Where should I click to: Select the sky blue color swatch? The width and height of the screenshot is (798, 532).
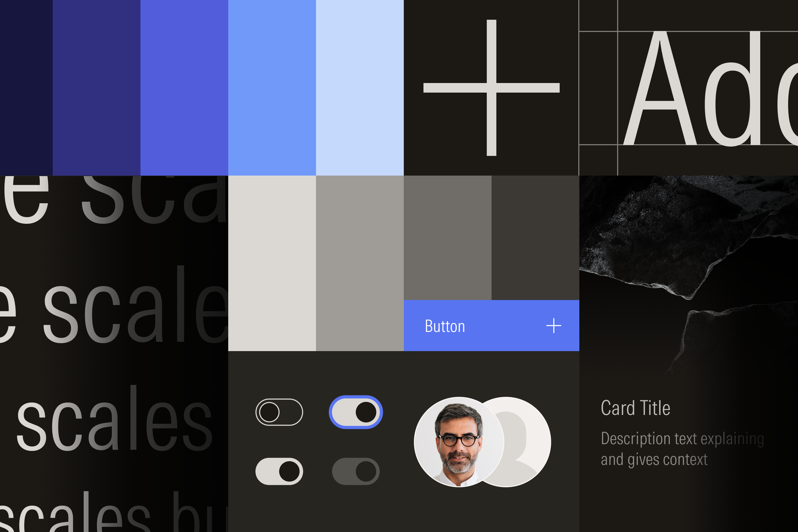(272, 87)
